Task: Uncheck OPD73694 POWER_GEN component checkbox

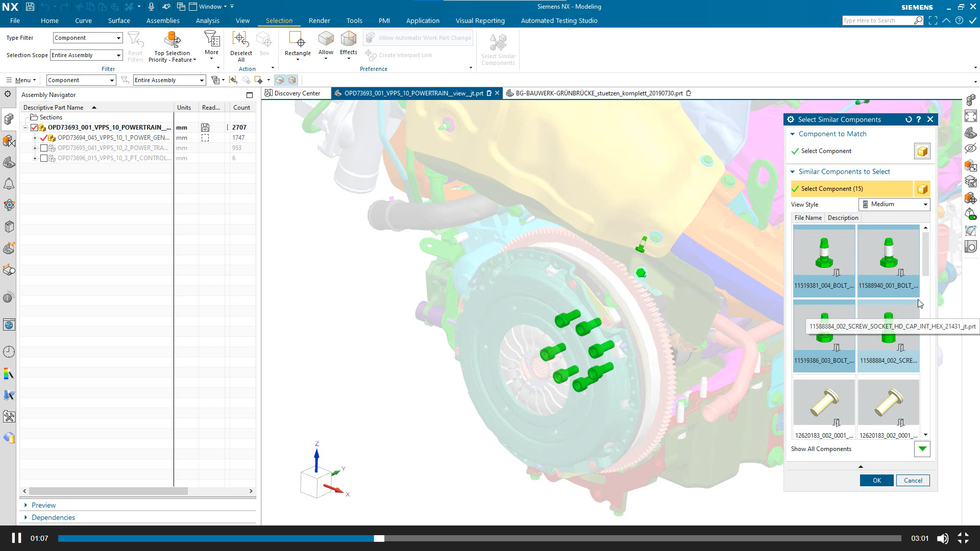Action: click(x=44, y=138)
